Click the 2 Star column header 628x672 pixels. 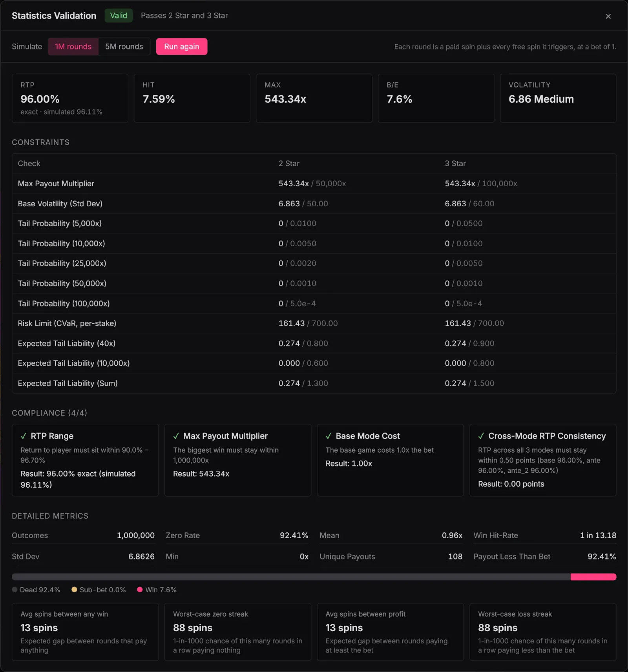tap(289, 164)
